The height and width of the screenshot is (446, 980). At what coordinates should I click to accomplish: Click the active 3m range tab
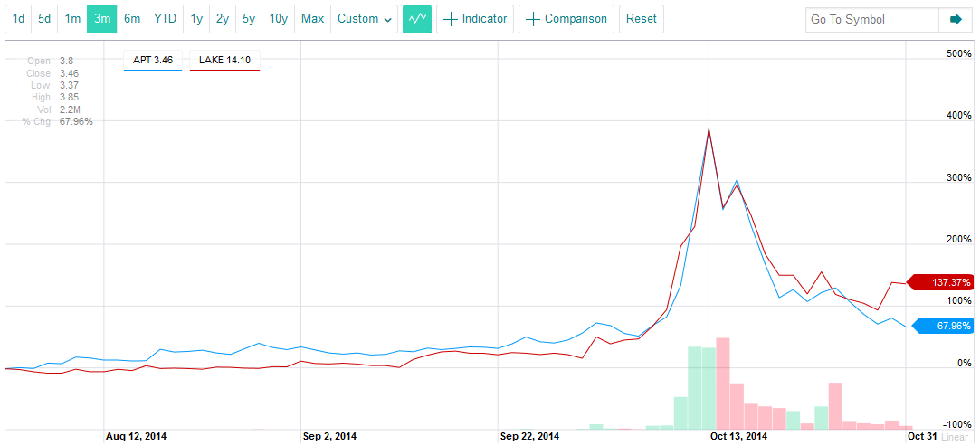click(x=102, y=19)
